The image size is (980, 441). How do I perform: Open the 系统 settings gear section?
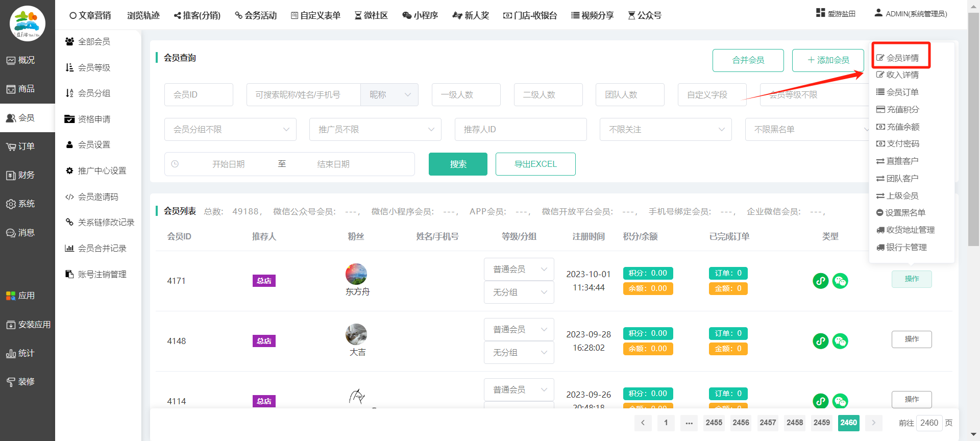[x=20, y=204]
